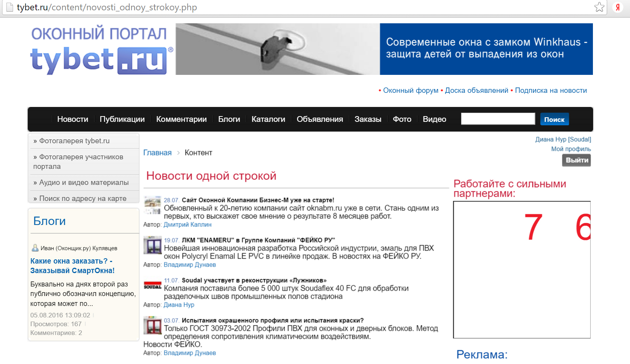Viewport: 630px width, 364px height.
Task: Go to Доска объявлений
Action: pos(476,91)
